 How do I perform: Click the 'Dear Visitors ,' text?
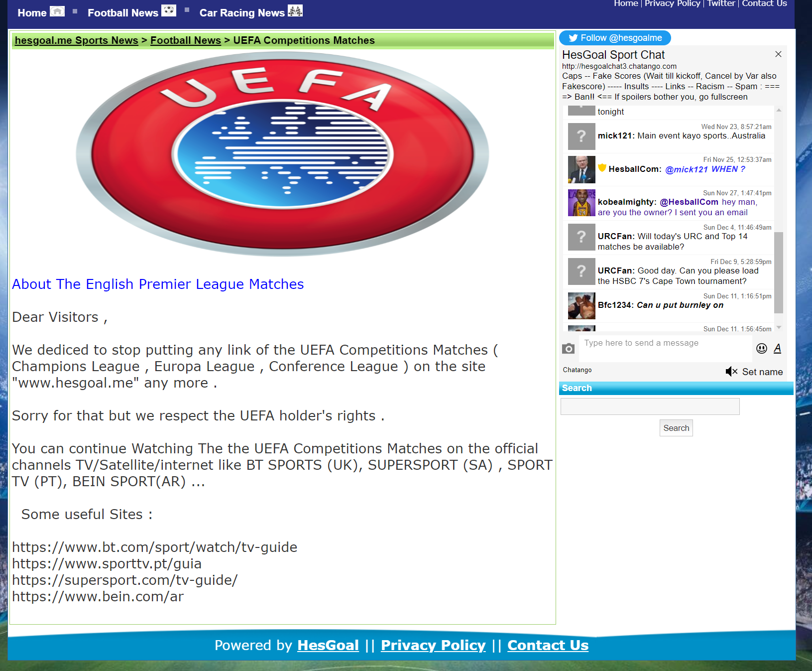60,317
